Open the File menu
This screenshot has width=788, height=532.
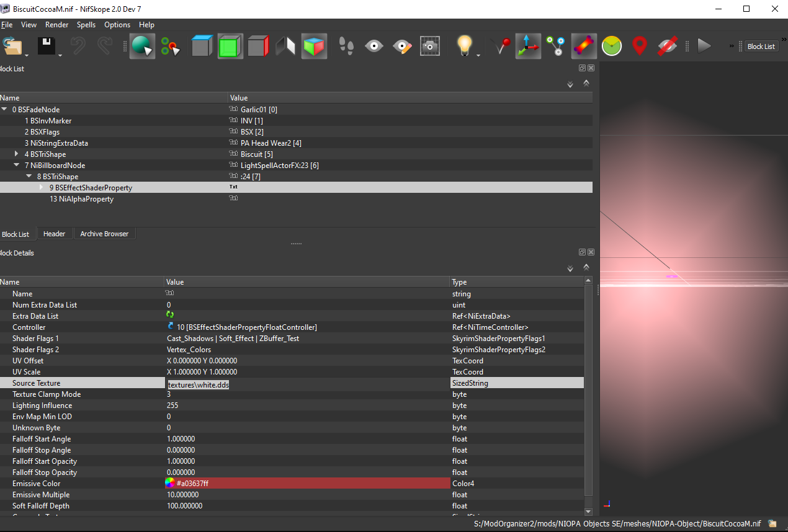point(7,25)
